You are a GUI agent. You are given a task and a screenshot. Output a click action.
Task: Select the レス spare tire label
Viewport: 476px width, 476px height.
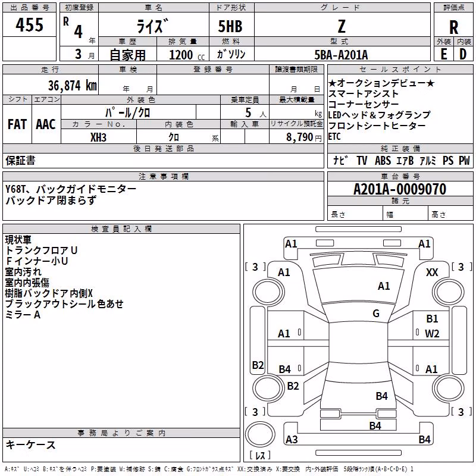(x=260, y=455)
